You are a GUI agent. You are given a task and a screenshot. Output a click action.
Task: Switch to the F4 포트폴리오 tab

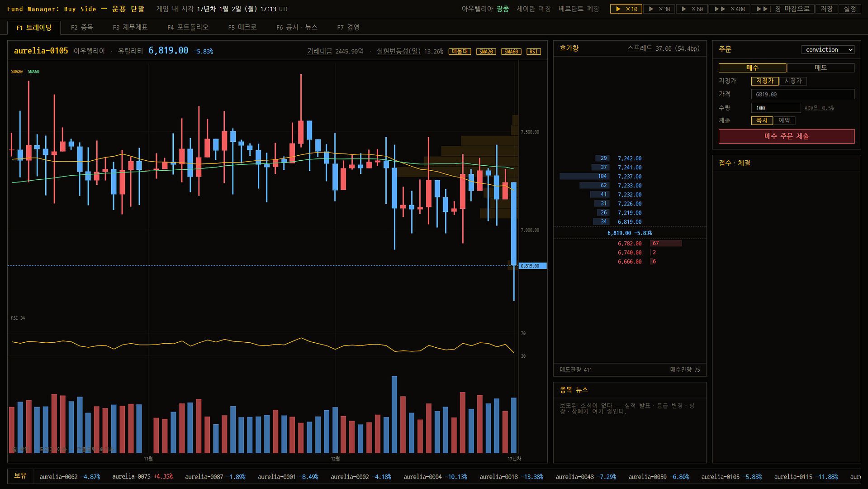pos(188,28)
